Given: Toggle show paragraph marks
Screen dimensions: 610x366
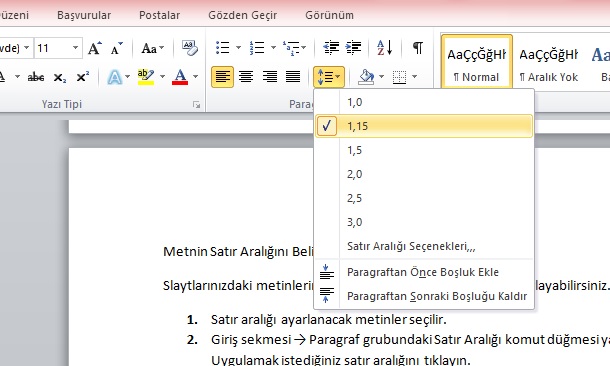Looking at the screenshot, I should pos(418,48).
